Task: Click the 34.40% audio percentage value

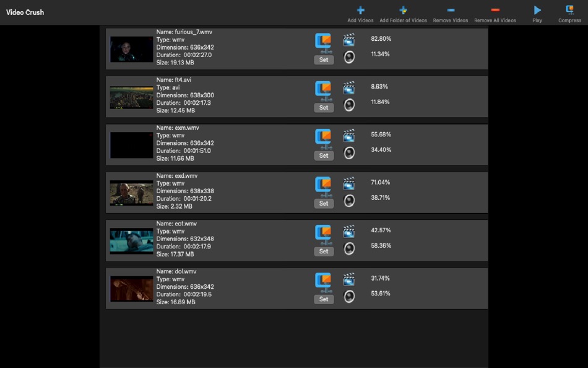Action: tap(381, 150)
